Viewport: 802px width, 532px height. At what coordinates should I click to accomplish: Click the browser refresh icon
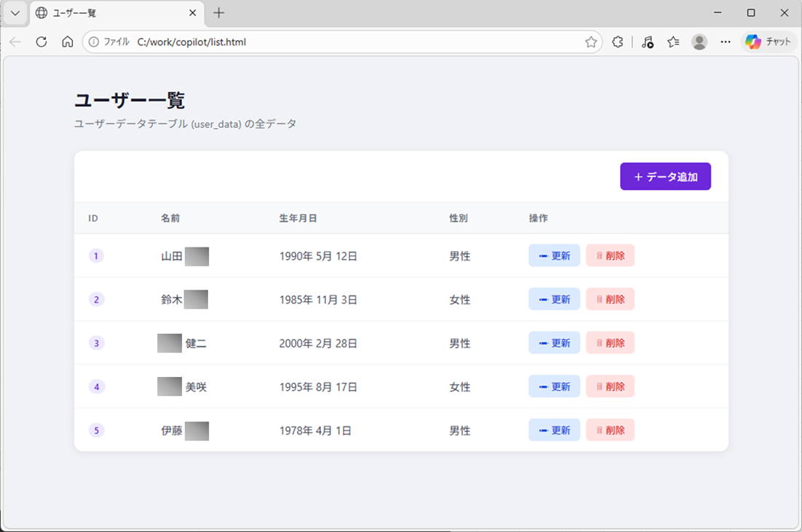coord(41,42)
